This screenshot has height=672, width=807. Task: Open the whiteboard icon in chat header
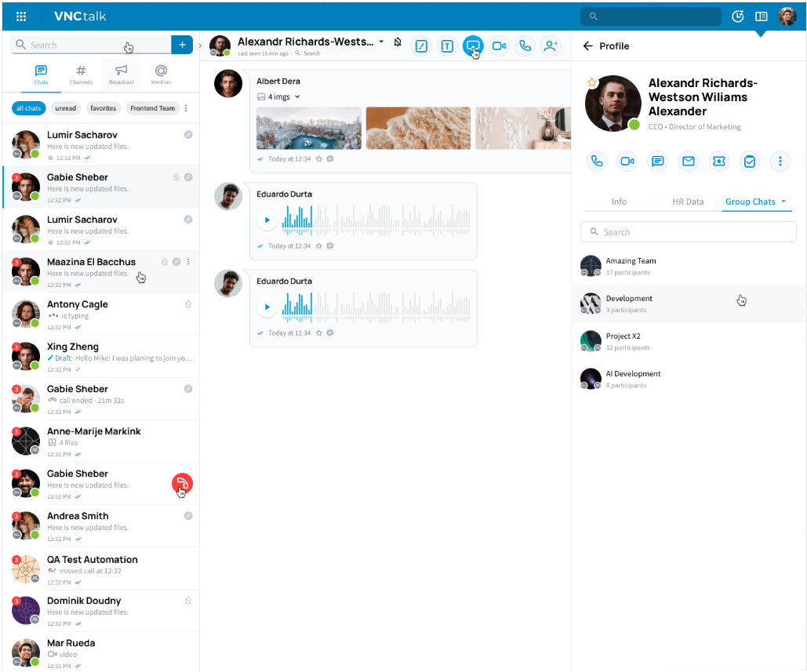pyautogui.click(x=421, y=46)
